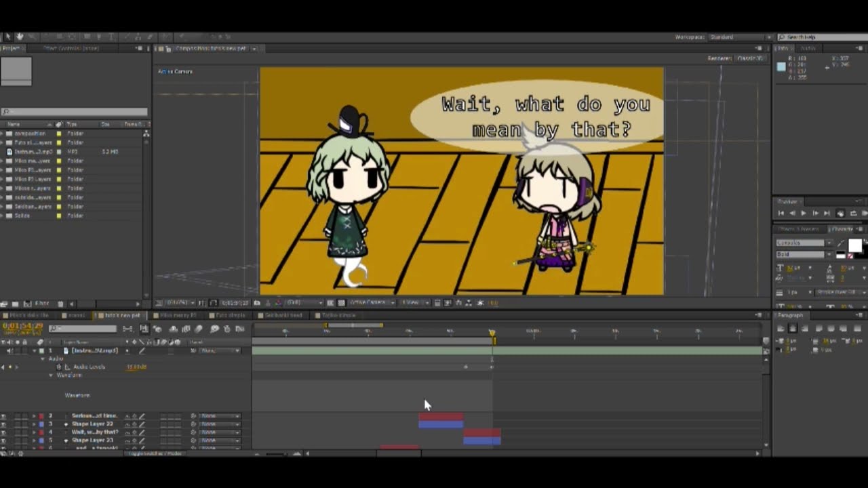Jump to last frame in Preview panel
The image size is (868, 488).
827,213
